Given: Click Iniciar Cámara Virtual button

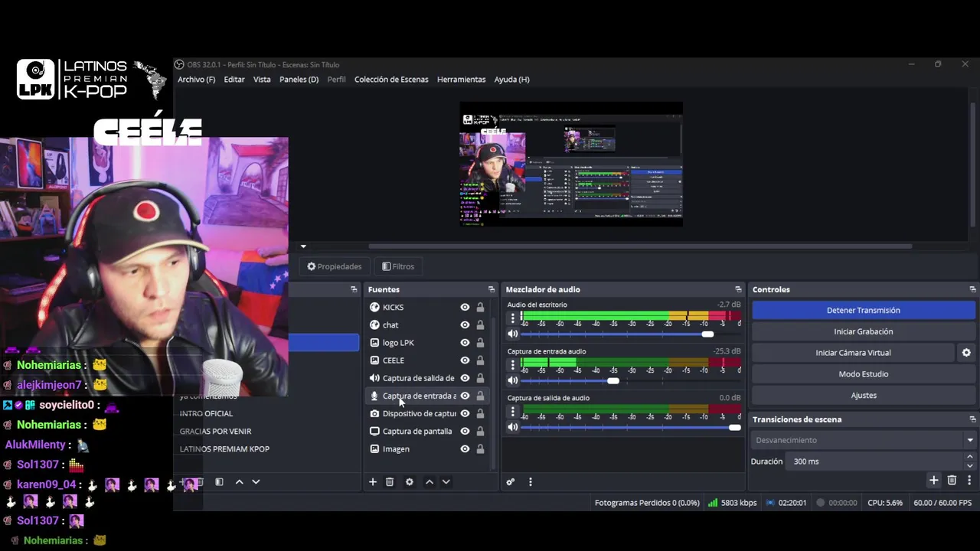Looking at the screenshot, I should (853, 353).
